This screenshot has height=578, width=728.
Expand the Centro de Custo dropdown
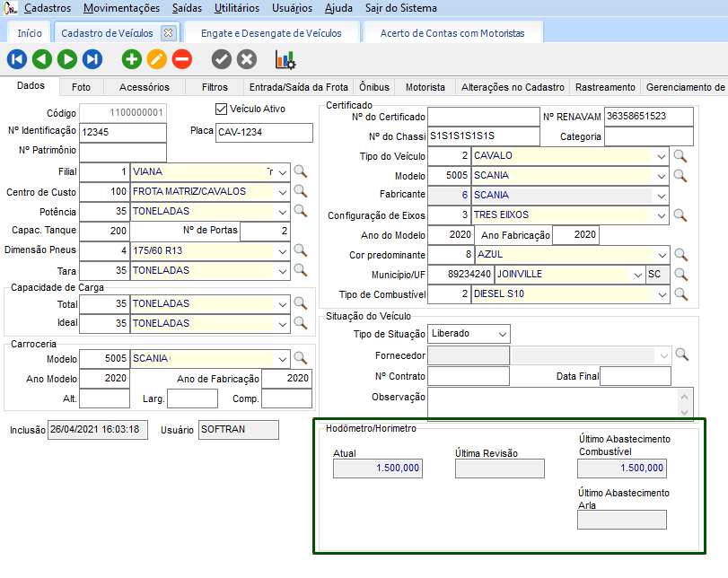283,191
